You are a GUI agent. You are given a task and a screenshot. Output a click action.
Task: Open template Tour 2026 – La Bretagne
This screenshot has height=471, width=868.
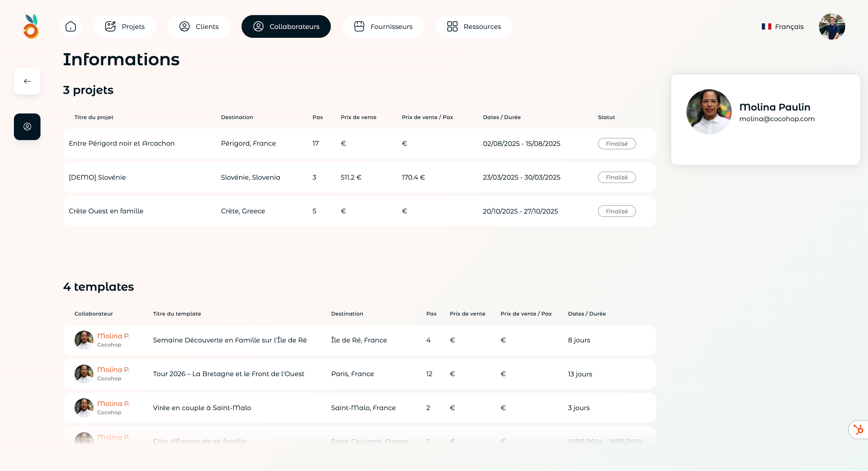(x=229, y=374)
